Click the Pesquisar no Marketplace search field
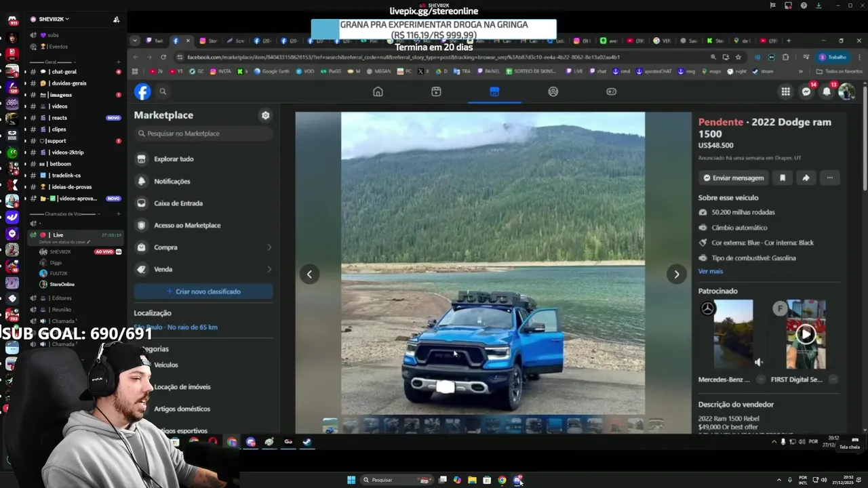Screen dimensions: 868x488 point(203,134)
